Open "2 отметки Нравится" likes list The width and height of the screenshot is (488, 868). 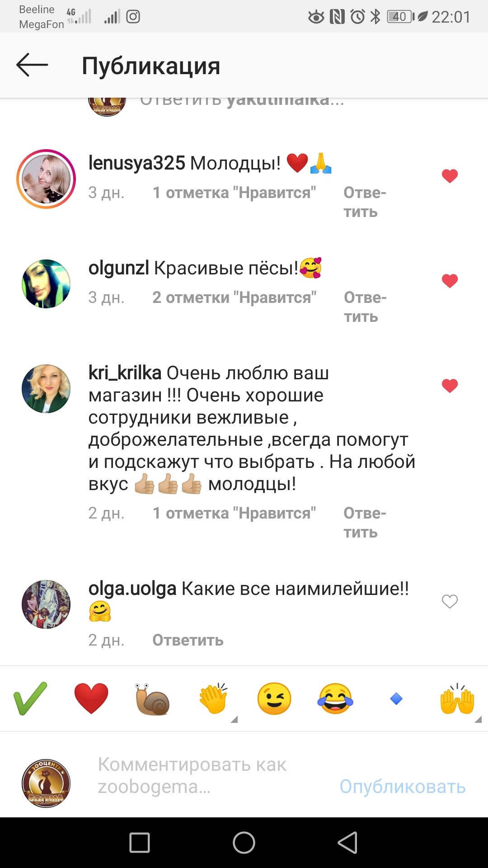point(234,297)
